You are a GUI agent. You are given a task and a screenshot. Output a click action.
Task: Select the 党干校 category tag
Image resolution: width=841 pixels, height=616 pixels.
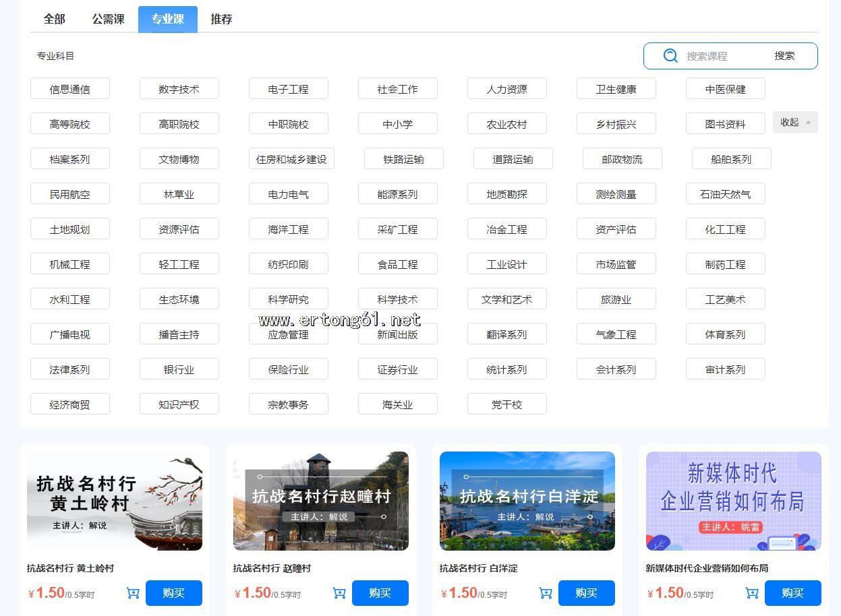(506, 404)
